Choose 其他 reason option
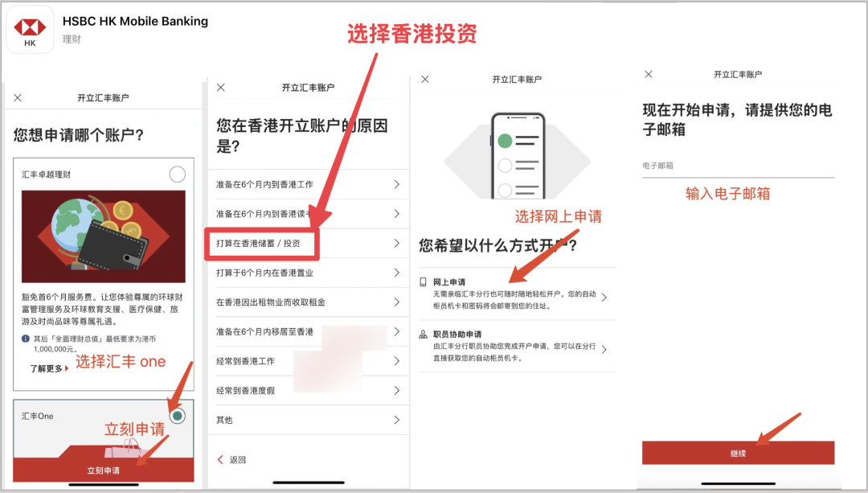 point(309,420)
